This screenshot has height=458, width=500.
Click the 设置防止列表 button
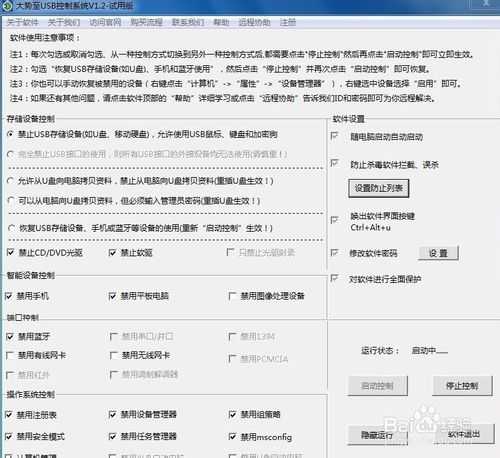click(379, 188)
